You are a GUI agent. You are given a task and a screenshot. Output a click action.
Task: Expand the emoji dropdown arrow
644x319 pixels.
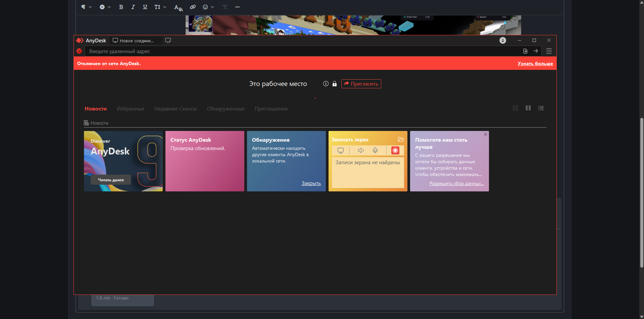(x=212, y=7)
